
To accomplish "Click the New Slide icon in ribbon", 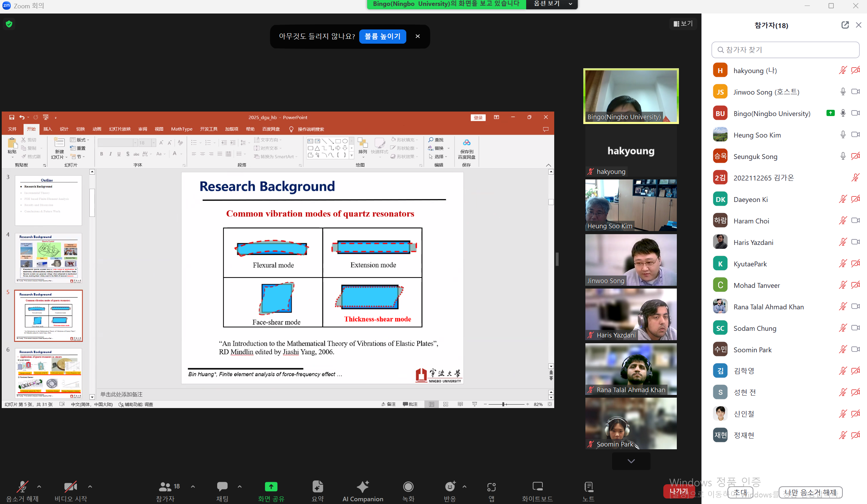I will [59, 143].
